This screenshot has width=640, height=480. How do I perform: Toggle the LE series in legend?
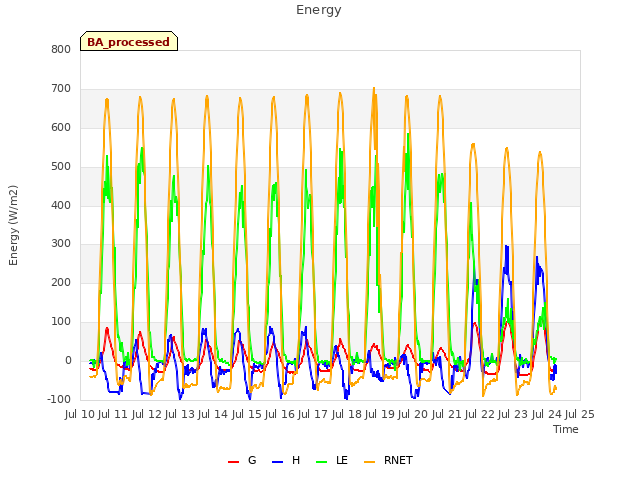click(x=332, y=460)
